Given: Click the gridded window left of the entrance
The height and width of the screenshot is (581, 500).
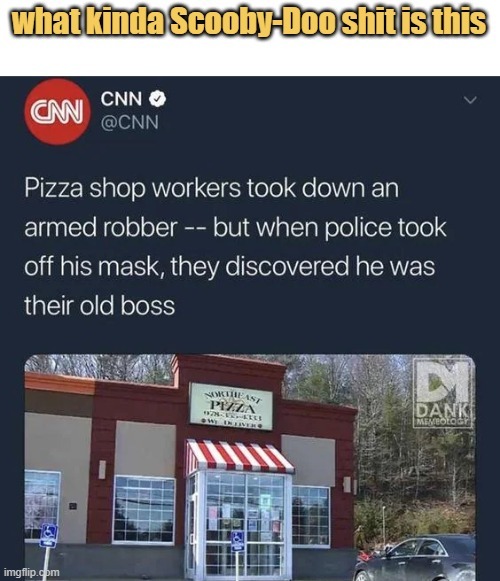Looking at the screenshot, I should 144,510.
